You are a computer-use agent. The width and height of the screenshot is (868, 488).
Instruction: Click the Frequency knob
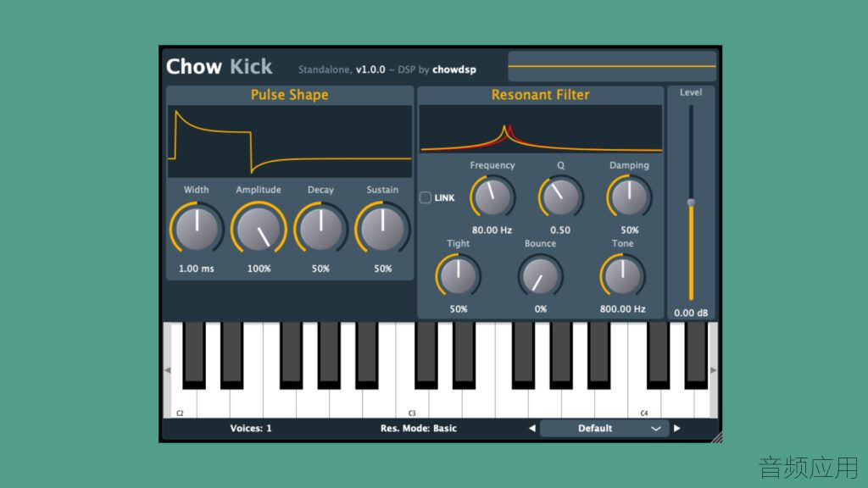pos(492,197)
